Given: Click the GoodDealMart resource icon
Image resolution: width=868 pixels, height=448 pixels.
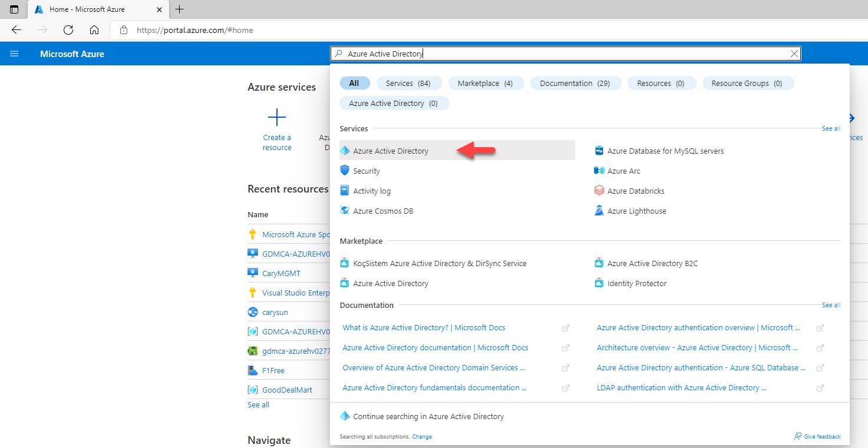Looking at the screenshot, I should 253,390.
